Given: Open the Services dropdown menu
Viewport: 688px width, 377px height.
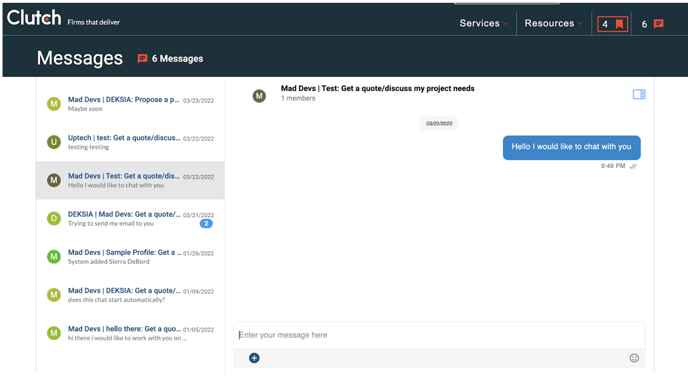Looking at the screenshot, I should pos(484,23).
